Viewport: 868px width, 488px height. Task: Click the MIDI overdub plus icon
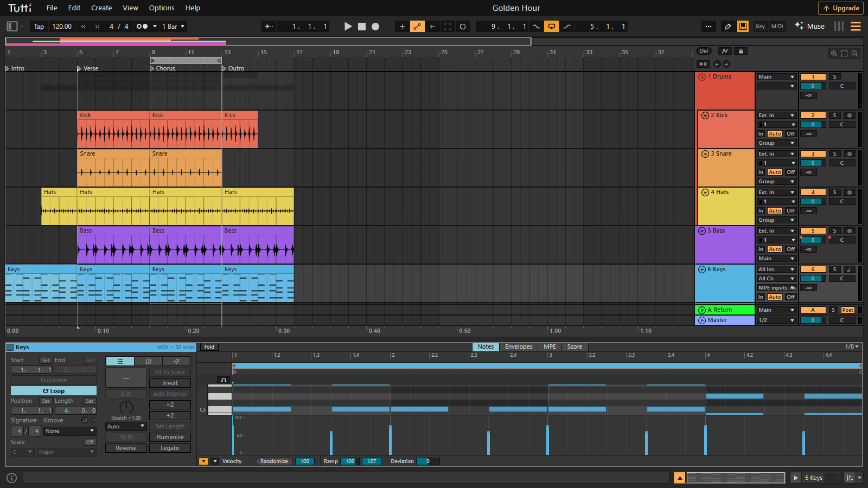[402, 26]
